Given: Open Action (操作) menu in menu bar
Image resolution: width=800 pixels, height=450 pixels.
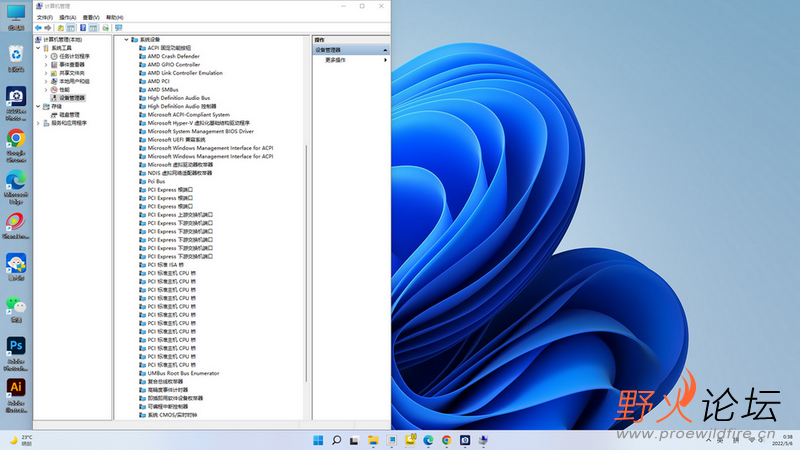Looking at the screenshot, I should [68, 17].
